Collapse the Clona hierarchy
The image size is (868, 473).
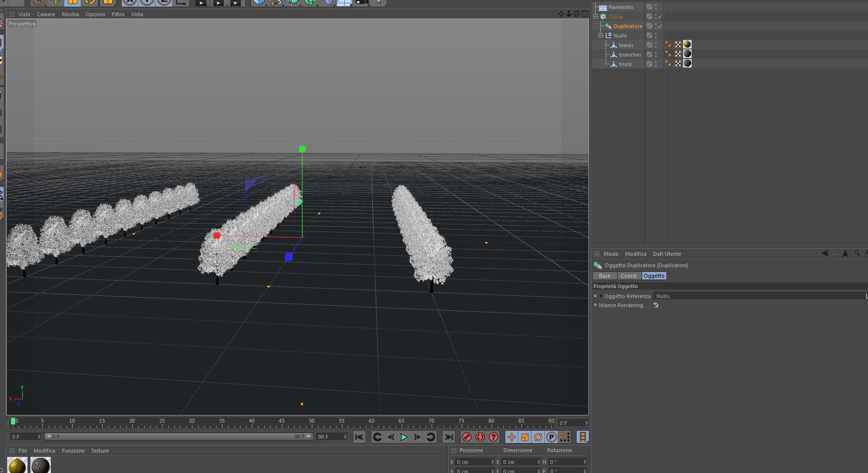pyautogui.click(x=596, y=17)
